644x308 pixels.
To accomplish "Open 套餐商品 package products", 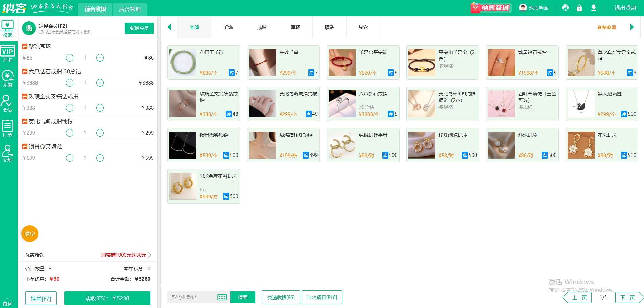I will point(607,27).
